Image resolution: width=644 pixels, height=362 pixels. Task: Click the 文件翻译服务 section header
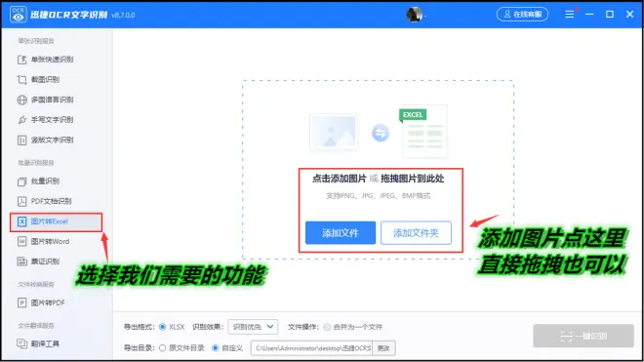point(36,326)
